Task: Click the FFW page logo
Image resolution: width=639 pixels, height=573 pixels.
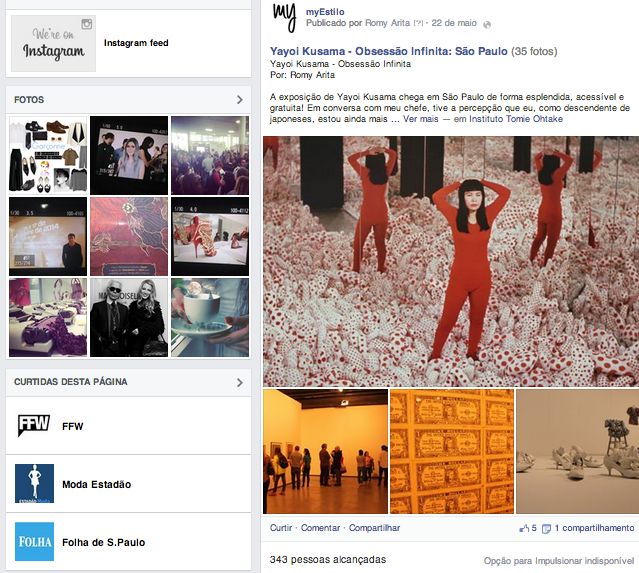Action: [34, 425]
